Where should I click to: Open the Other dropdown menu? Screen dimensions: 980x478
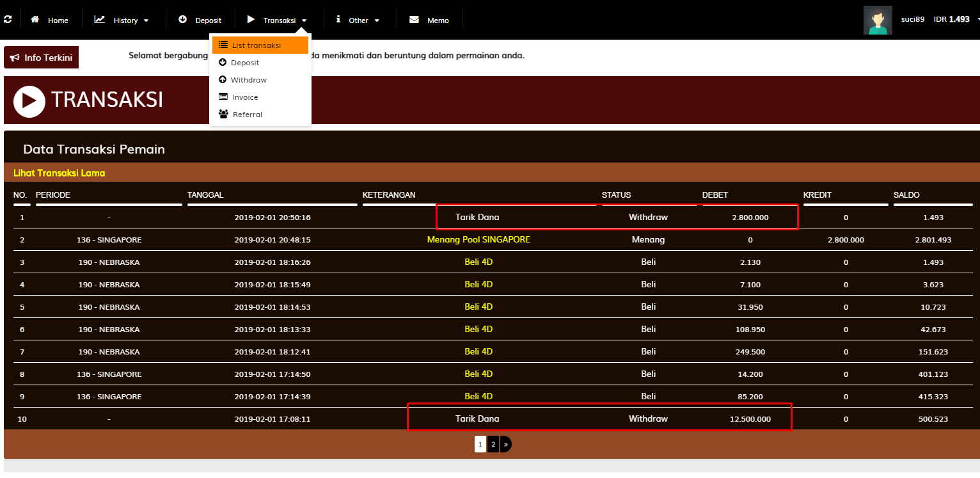click(x=358, y=20)
